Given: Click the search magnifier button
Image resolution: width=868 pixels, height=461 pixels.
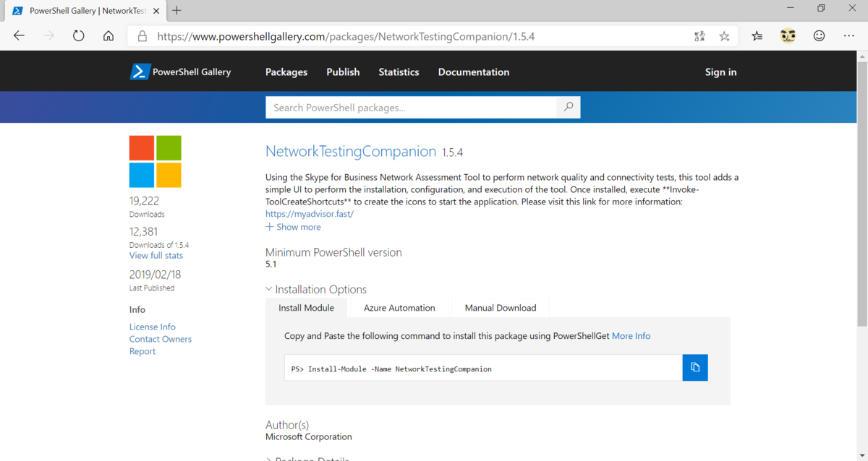Looking at the screenshot, I should (569, 108).
